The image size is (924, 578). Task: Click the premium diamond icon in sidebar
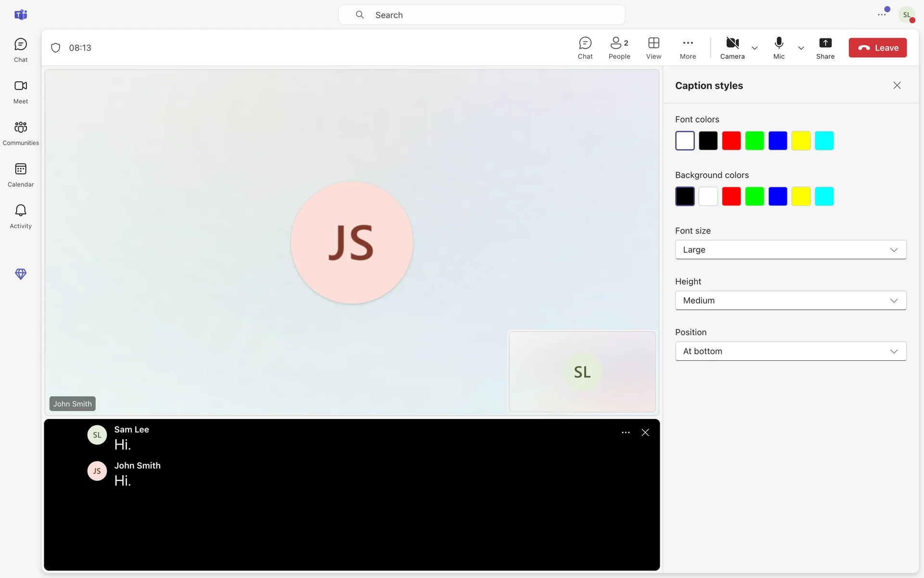click(20, 274)
